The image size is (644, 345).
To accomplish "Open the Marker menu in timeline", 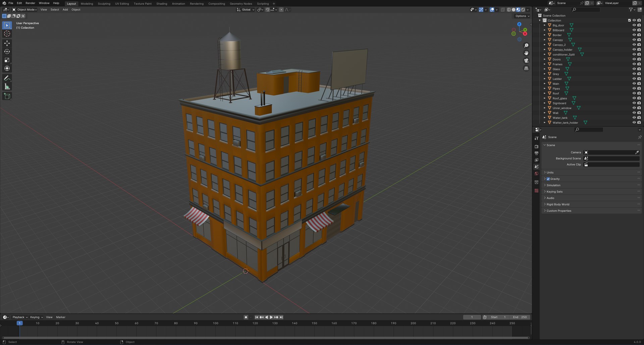I will pyautogui.click(x=61, y=317).
